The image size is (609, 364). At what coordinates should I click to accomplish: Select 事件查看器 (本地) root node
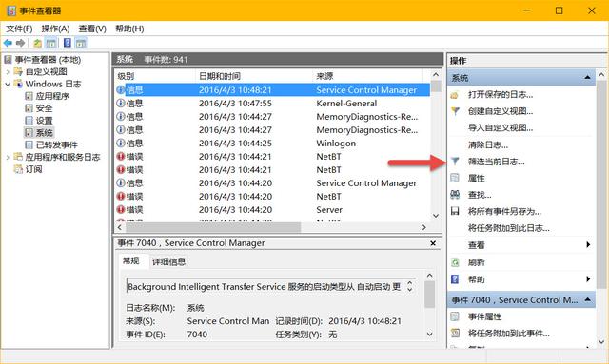(48, 60)
